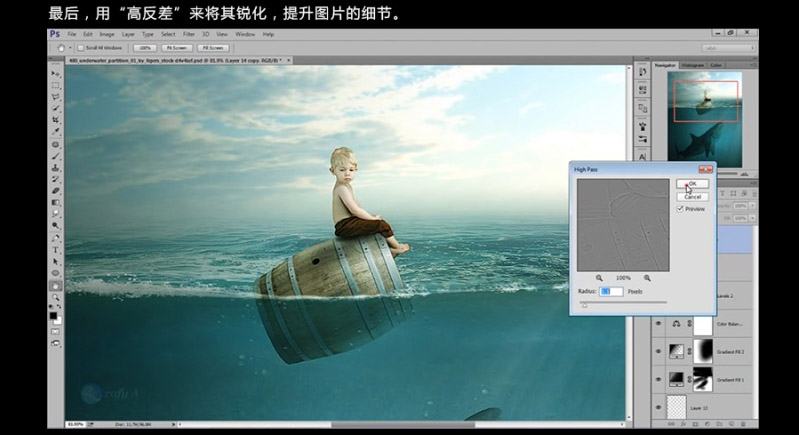Switch to the Histogram tab

[x=693, y=65]
